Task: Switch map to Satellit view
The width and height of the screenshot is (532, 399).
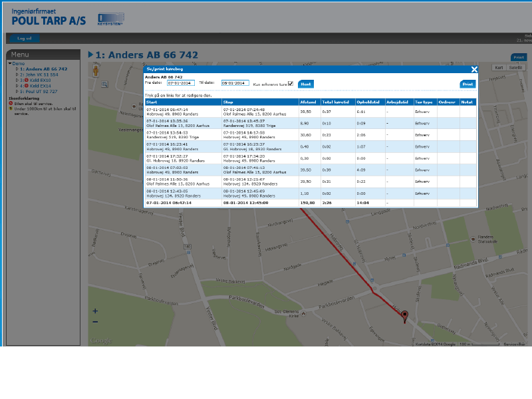Action: pyautogui.click(x=516, y=68)
